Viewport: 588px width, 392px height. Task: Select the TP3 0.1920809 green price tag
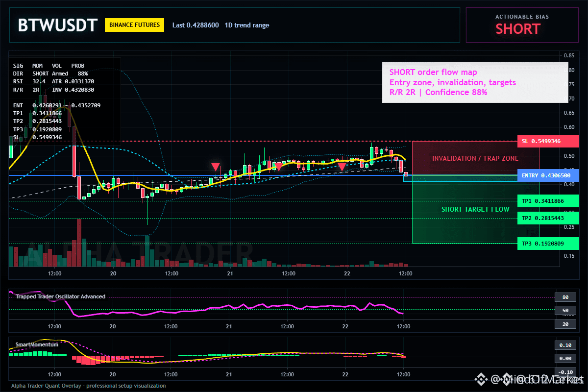point(548,244)
